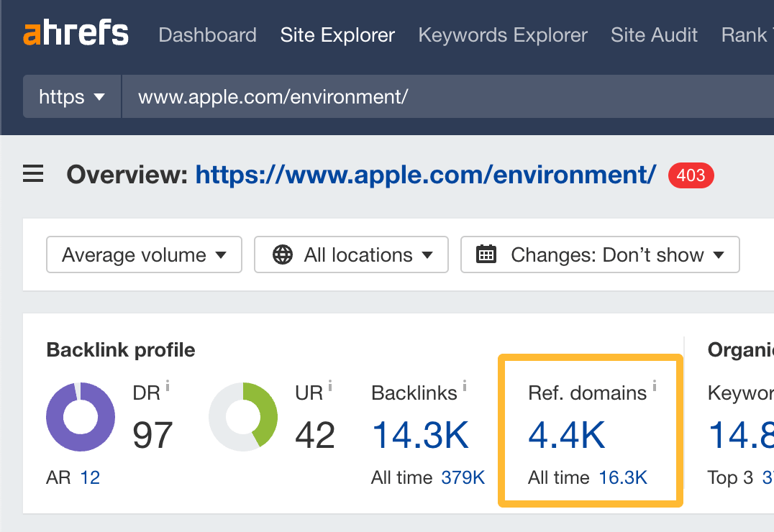774x532 pixels.
Task: Click the URL input field
Action: [x=360, y=96]
